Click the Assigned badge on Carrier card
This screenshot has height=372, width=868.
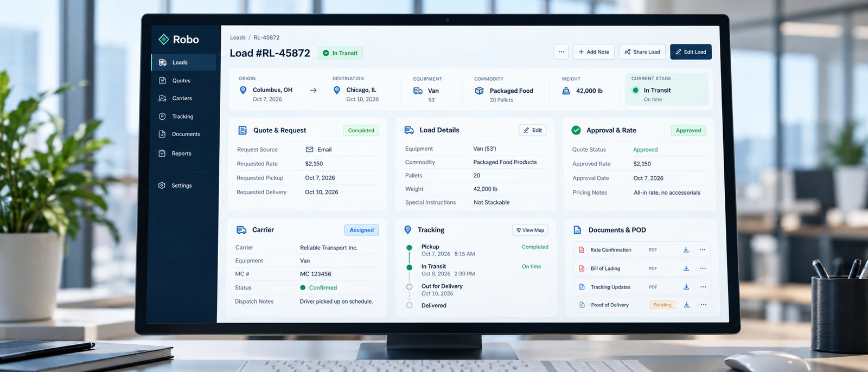[361, 230]
